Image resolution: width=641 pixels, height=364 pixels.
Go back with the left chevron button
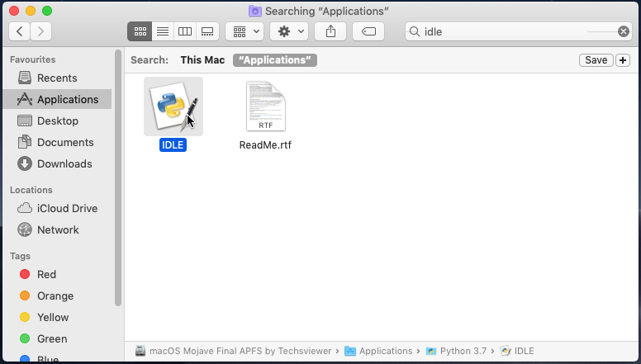click(x=19, y=31)
